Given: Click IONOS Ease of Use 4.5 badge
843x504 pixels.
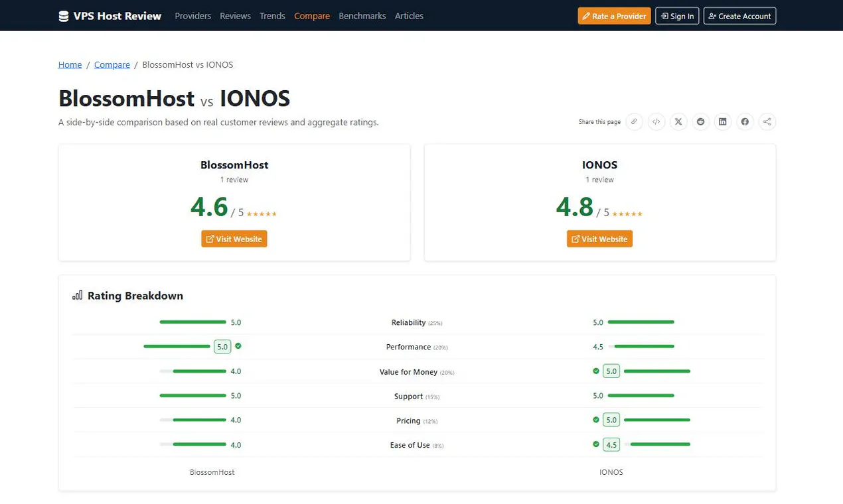Looking at the screenshot, I should pos(611,444).
